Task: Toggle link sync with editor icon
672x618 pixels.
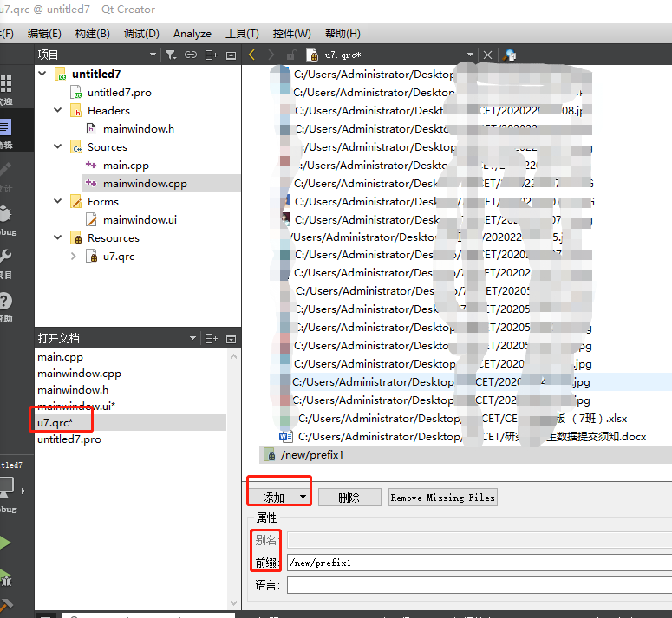Action: (191, 55)
